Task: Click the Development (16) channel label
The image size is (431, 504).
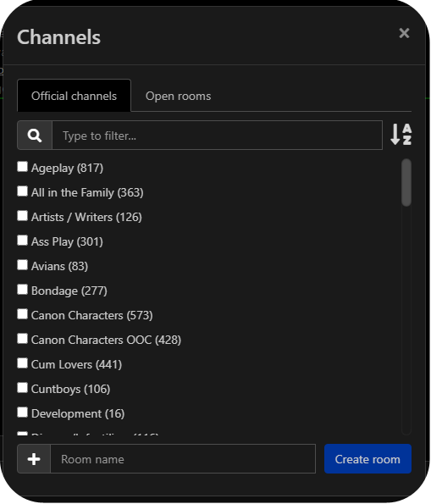Action: tap(78, 413)
